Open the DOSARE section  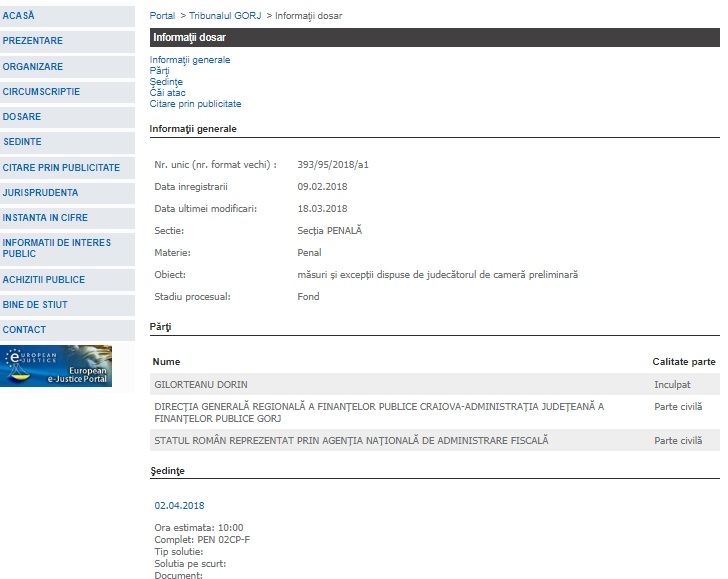tap(22, 117)
